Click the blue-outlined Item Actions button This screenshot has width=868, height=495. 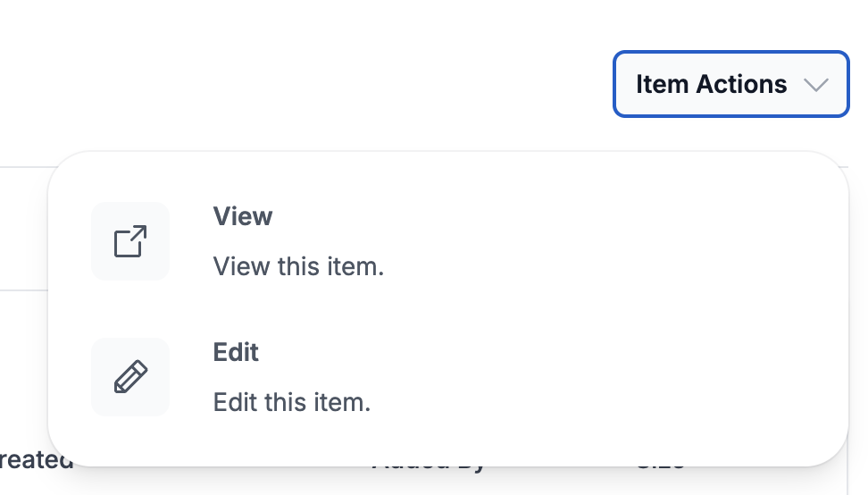pos(730,84)
